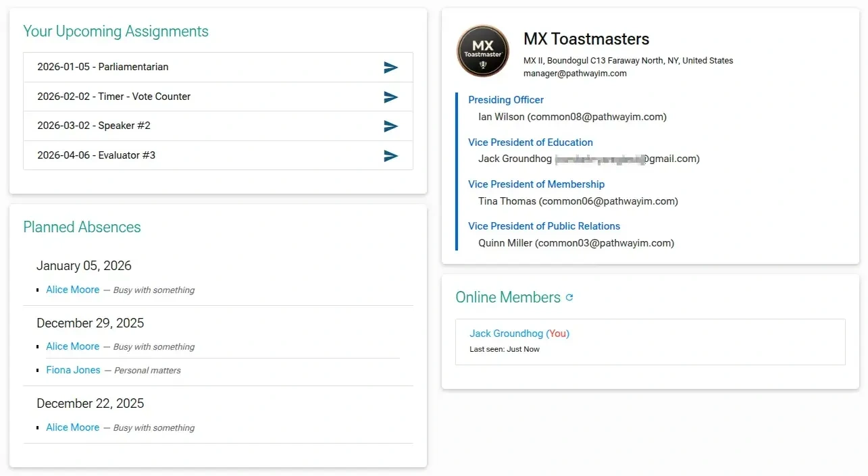
Task: Click the MX Toastmasters club logo
Action: (x=483, y=51)
